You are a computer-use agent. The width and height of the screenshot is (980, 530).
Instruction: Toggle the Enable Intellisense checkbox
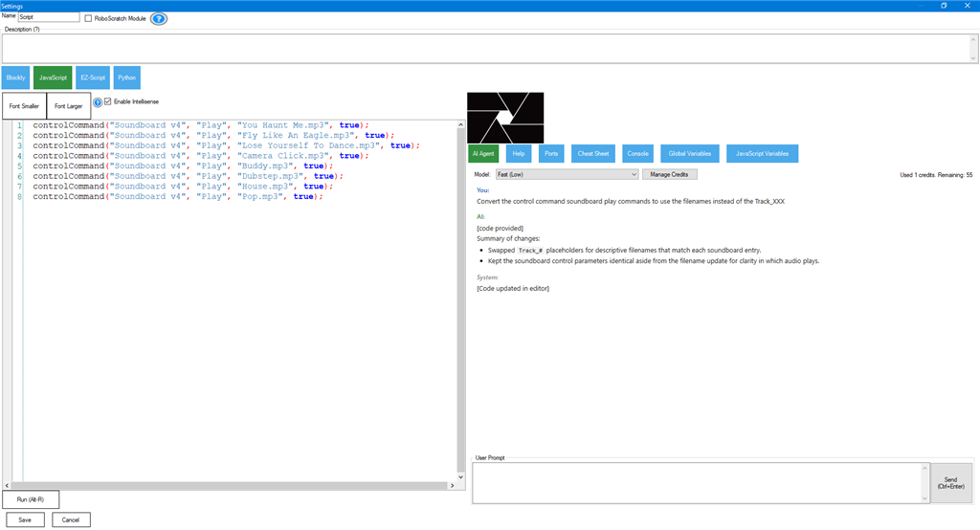coord(107,101)
